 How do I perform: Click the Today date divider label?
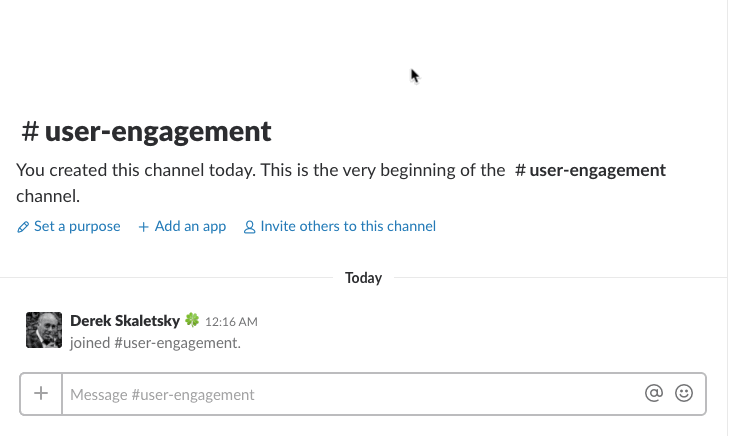tap(364, 278)
